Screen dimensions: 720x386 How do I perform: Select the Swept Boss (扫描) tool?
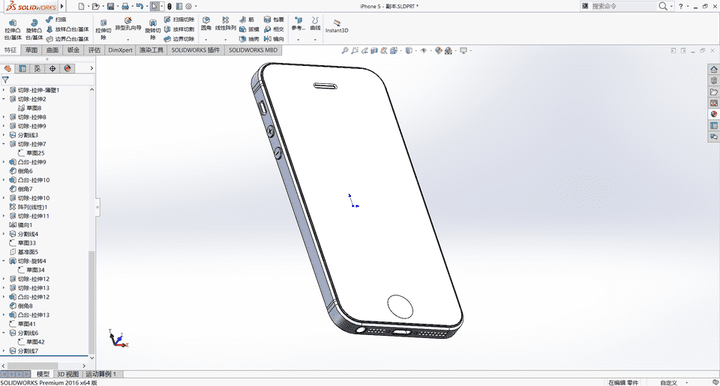(x=56, y=20)
